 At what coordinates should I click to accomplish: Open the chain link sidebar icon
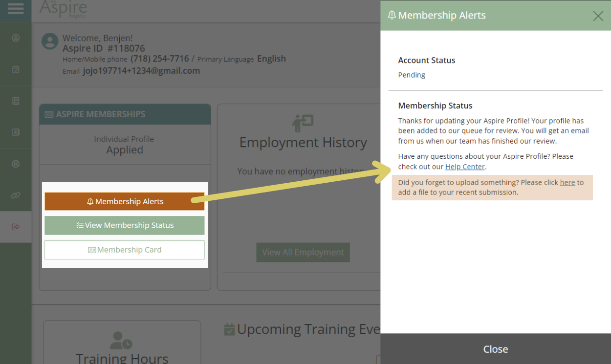[16, 195]
